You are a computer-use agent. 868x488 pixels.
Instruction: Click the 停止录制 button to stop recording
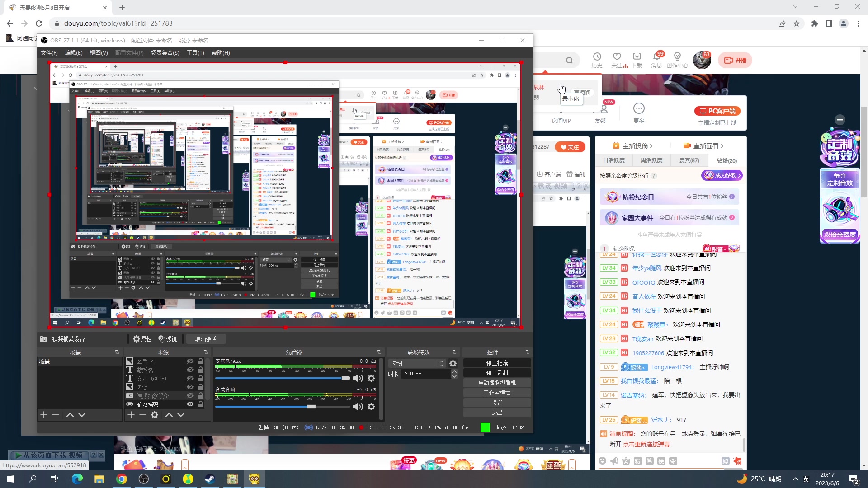pyautogui.click(x=497, y=372)
